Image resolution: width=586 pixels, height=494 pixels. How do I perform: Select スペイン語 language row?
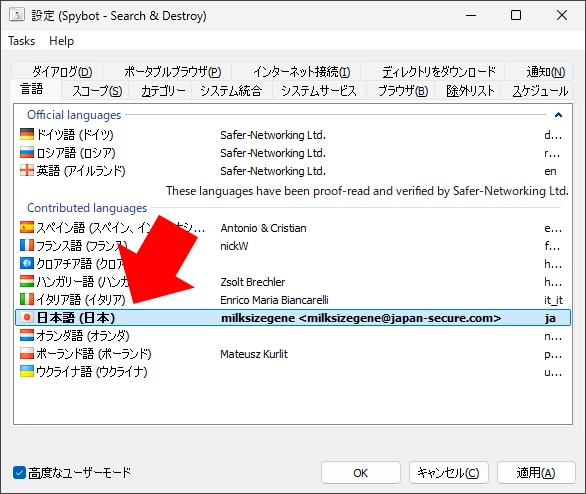point(293,227)
